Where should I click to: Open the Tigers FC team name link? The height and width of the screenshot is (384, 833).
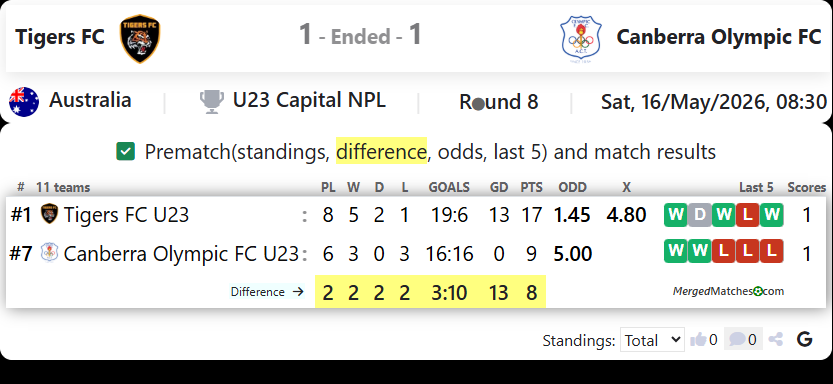click(x=60, y=37)
